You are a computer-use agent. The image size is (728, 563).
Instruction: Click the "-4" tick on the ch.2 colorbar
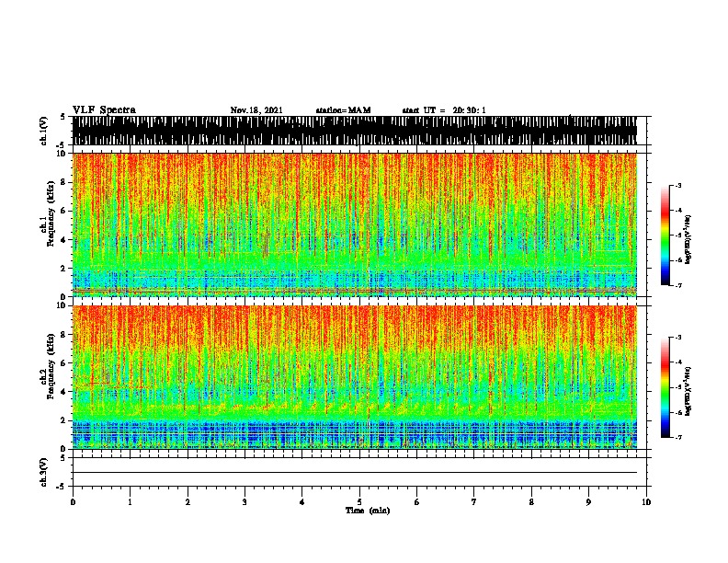pos(677,362)
